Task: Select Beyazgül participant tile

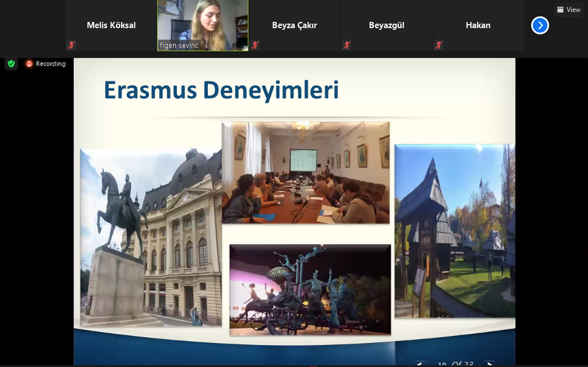Action: pyautogui.click(x=386, y=25)
